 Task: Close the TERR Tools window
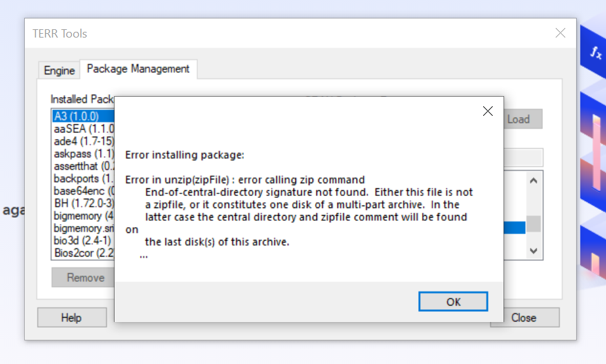pos(560,33)
